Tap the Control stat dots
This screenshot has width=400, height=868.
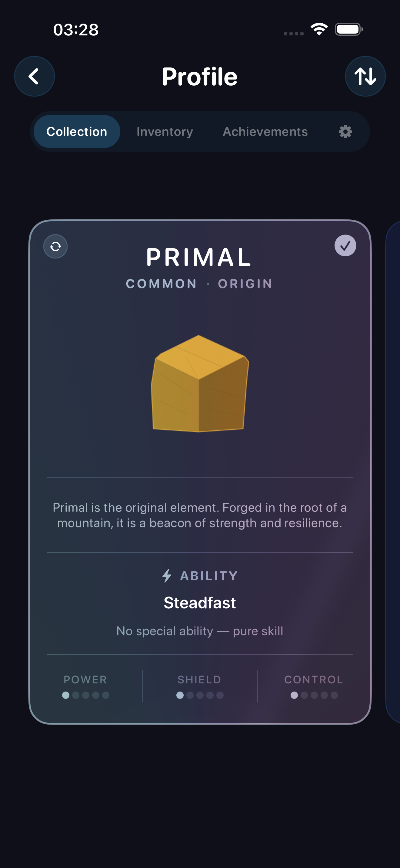[x=314, y=695]
